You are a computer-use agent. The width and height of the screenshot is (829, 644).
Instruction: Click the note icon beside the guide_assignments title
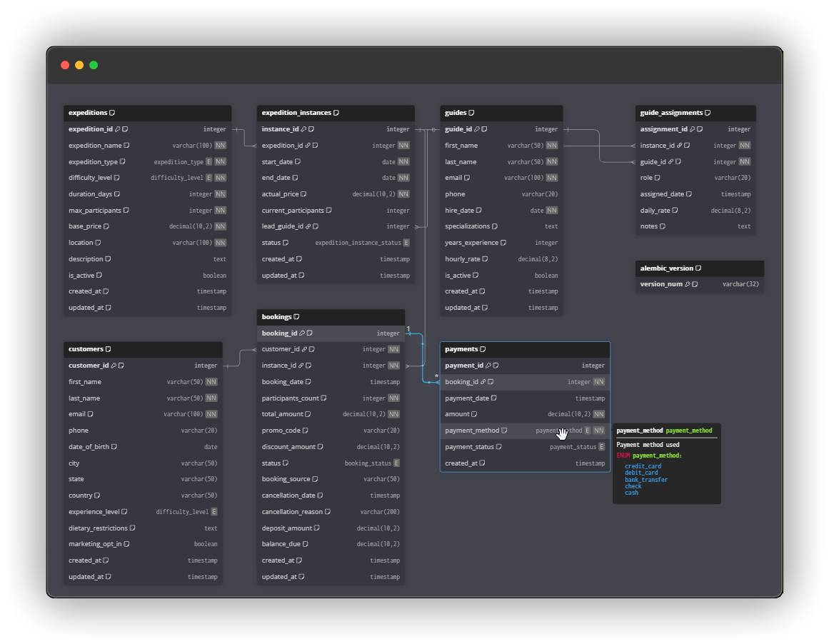coord(708,113)
